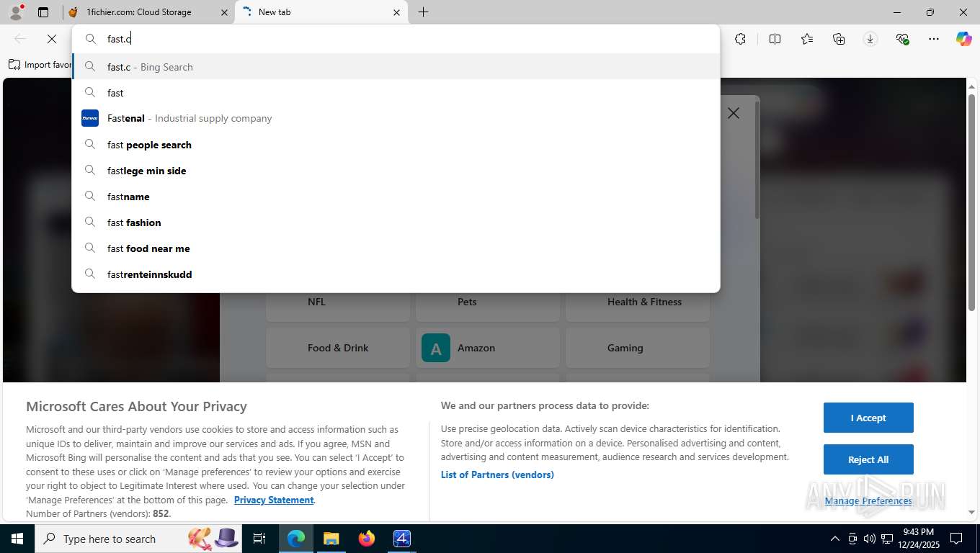Viewport: 980px width, 553px height.
Task: Open the network tray icon
Action: pos(886,539)
